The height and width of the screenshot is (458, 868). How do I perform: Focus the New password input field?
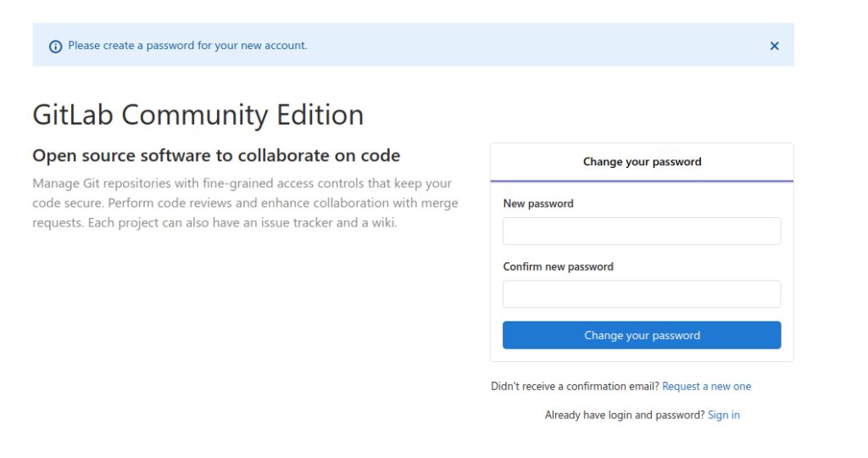(642, 231)
